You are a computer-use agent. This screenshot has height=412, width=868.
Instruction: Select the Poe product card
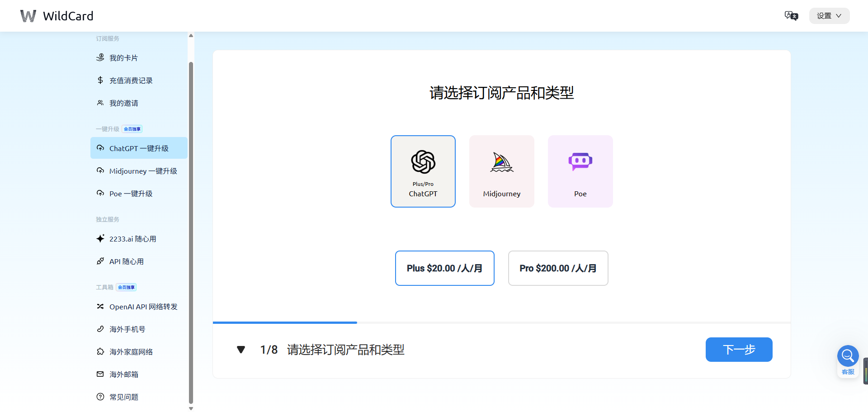pyautogui.click(x=580, y=171)
